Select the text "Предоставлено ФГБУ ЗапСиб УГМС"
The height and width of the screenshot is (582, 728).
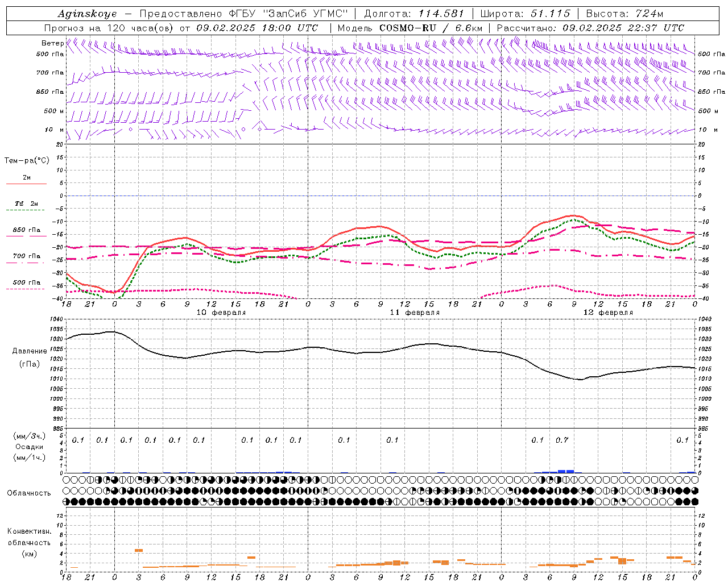point(243,14)
